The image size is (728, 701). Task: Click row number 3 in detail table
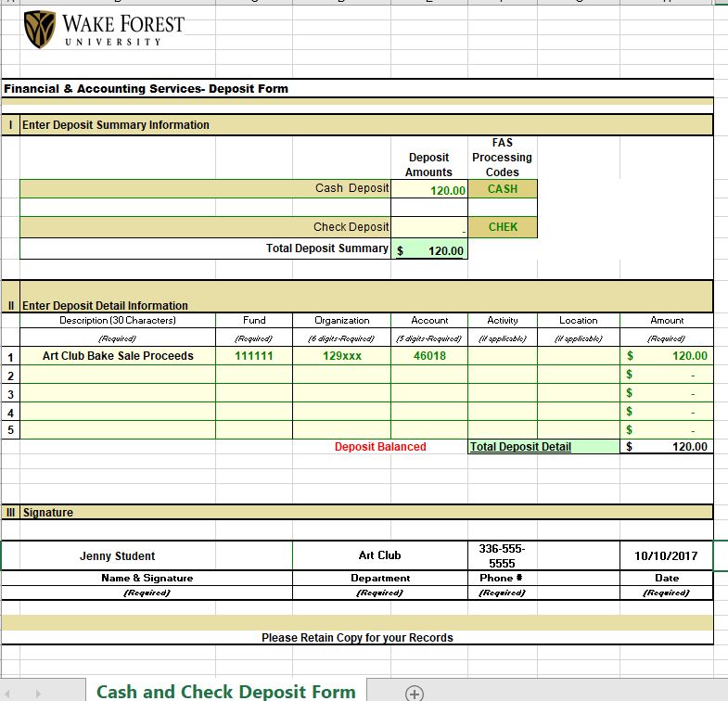10,395
